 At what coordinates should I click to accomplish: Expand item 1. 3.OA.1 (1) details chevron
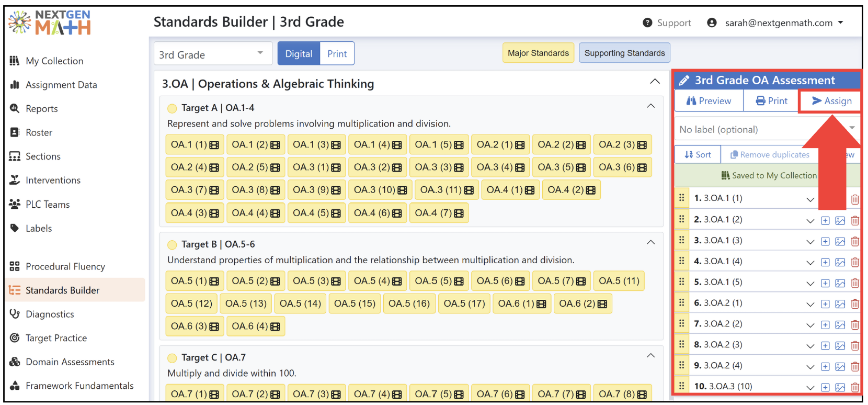point(810,199)
